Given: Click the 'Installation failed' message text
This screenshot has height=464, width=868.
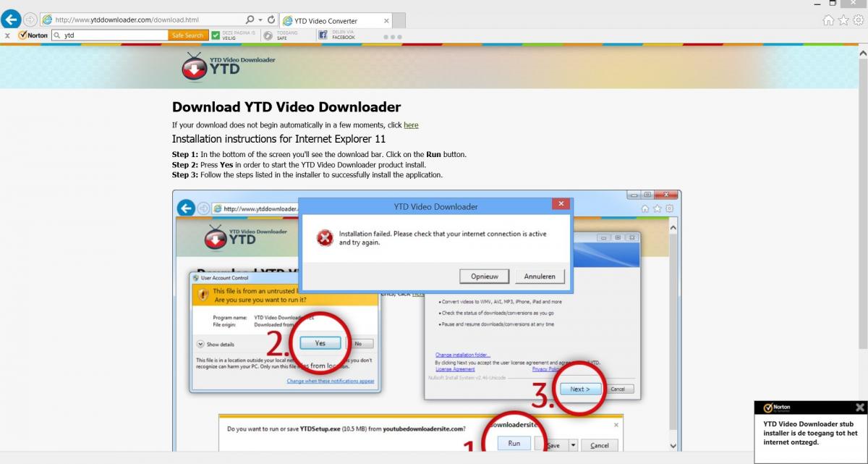Looking at the screenshot, I should click(443, 238).
